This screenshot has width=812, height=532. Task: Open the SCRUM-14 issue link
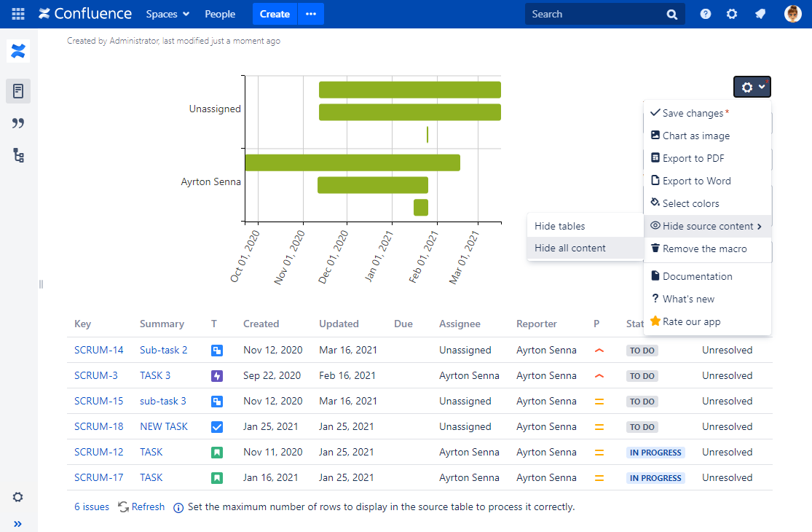click(99, 350)
